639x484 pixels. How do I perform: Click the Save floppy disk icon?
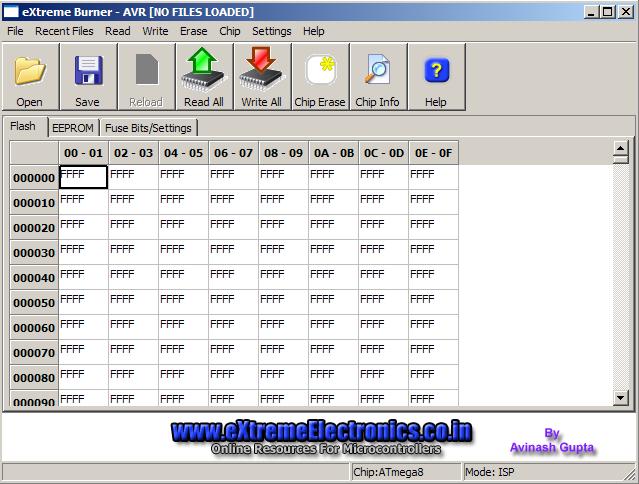click(88, 70)
